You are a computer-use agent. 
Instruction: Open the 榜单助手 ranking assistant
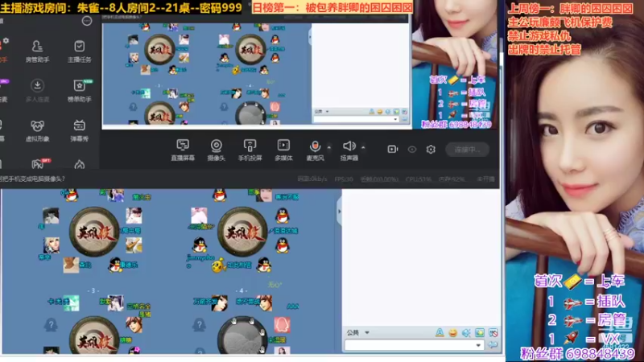pos(79,91)
